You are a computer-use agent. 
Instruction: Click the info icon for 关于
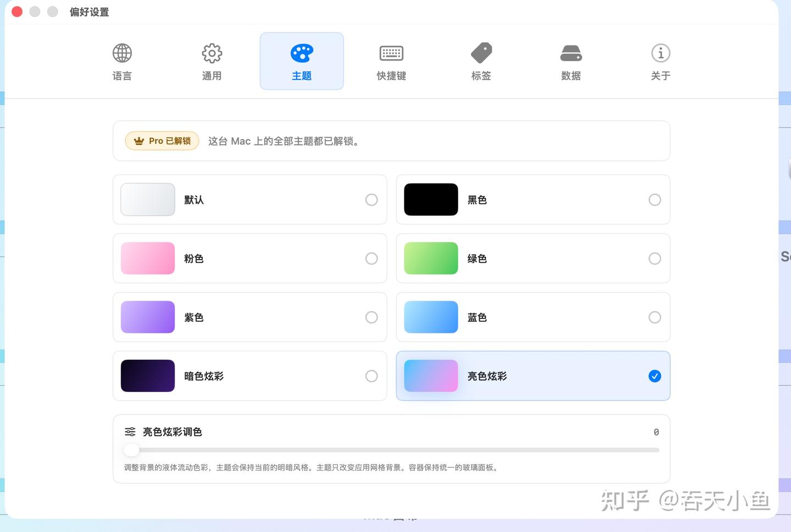point(661,53)
